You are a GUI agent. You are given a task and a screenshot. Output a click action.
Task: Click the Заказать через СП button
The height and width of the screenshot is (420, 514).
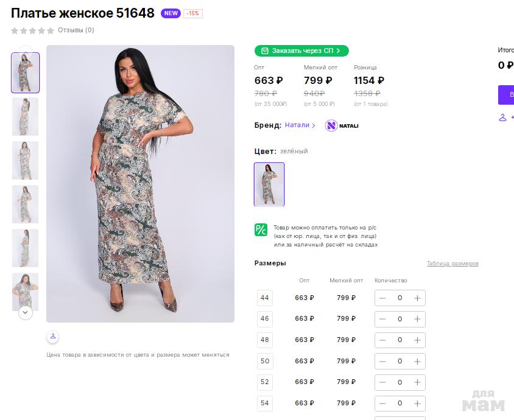coord(301,51)
